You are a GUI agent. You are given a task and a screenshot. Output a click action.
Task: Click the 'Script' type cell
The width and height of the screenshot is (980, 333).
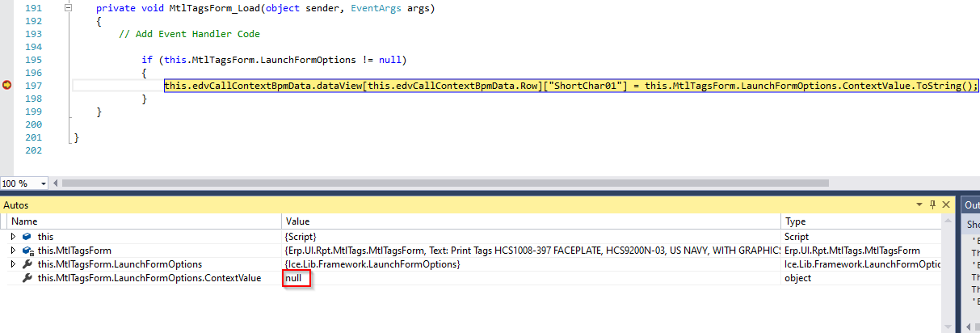pos(796,236)
